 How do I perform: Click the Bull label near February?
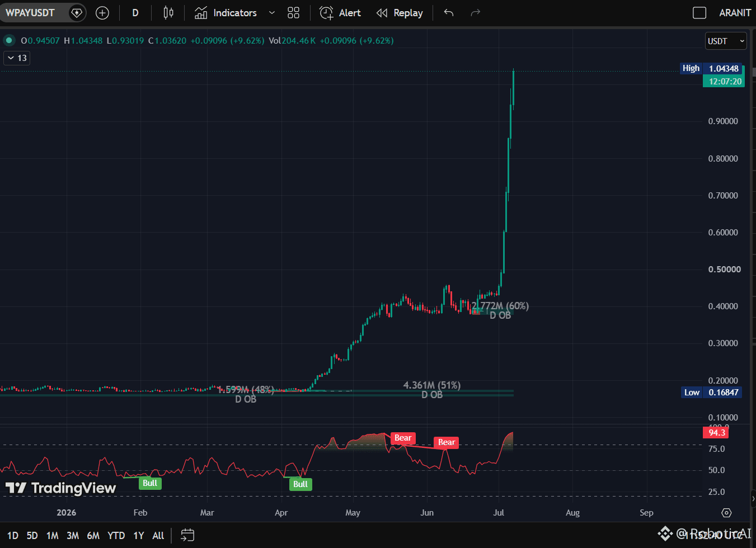150,483
